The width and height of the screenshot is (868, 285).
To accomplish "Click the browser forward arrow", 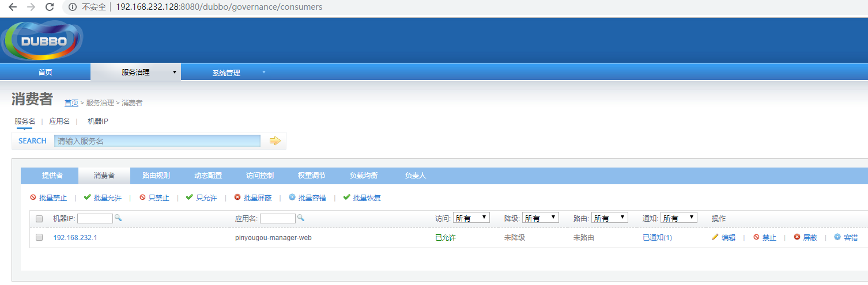I will pos(31,7).
